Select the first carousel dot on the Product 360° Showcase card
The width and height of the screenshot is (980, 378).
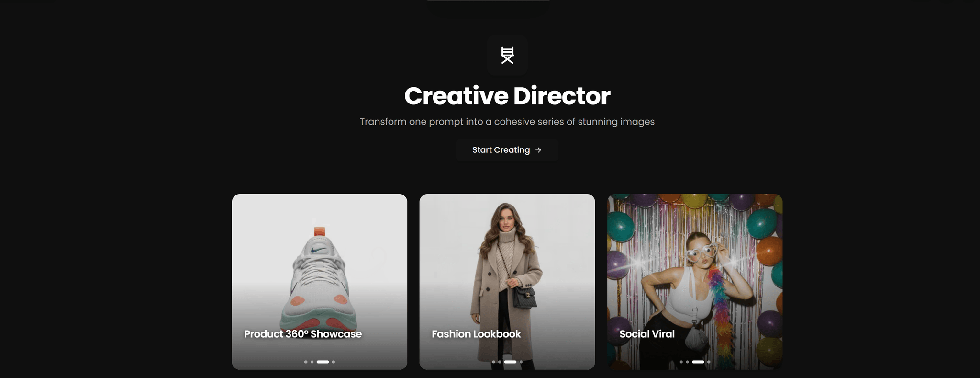[x=306, y=362]
